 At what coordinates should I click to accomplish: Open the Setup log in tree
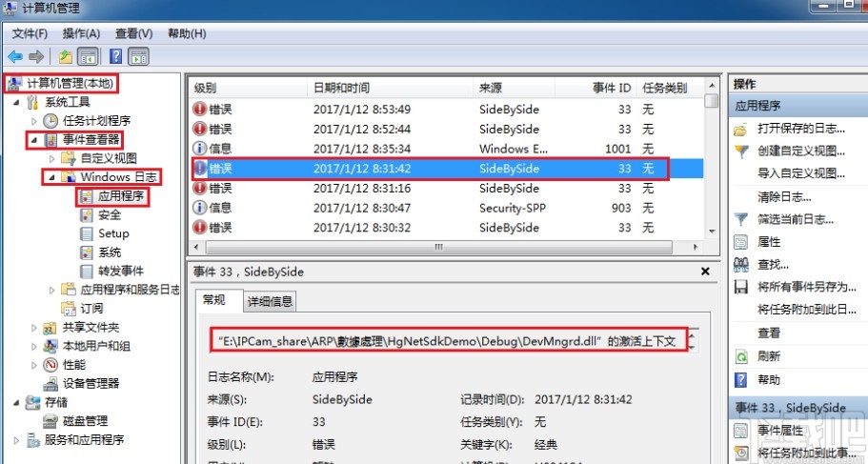[113, 233]
